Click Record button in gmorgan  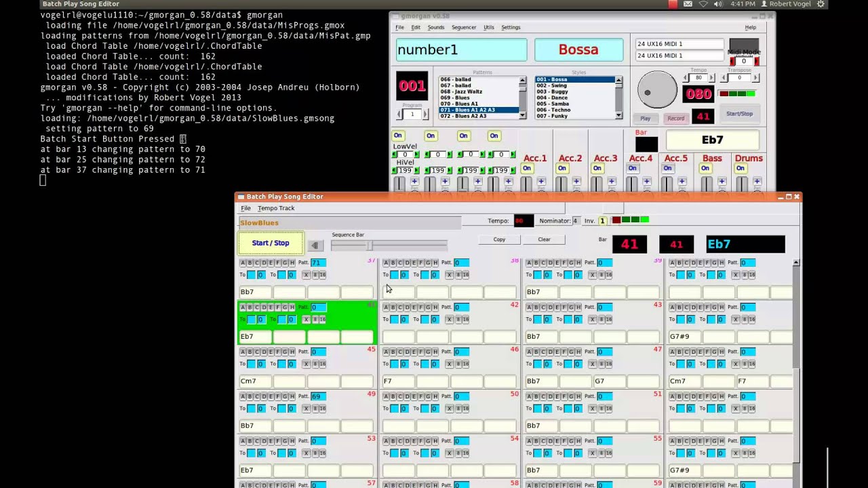[x=676, y=119]
